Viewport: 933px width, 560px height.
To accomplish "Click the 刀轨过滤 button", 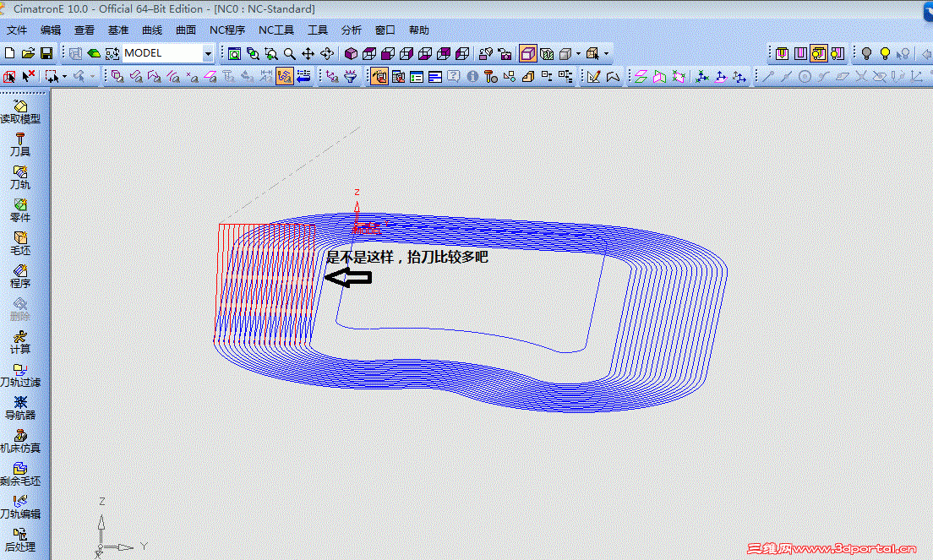I will pos(20,376).
